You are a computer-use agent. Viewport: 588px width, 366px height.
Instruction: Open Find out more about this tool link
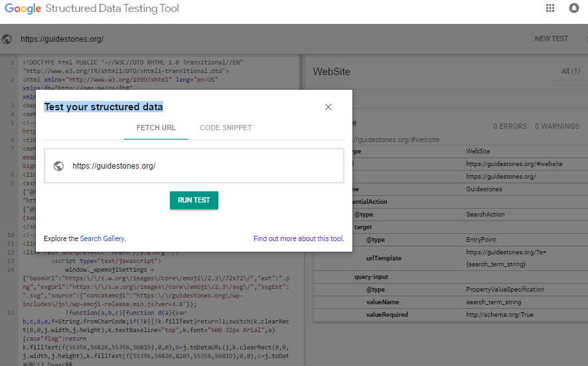click(x=298, y=238)
